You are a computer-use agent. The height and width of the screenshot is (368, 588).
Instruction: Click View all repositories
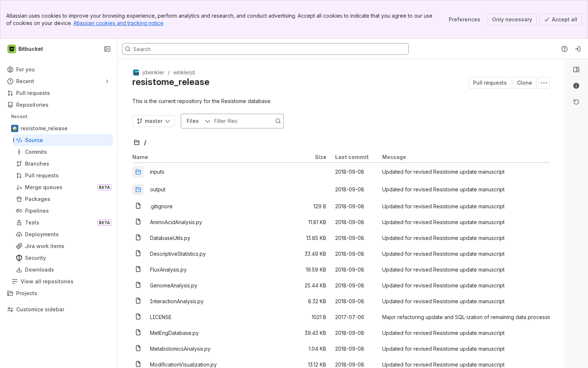(x=61, y=282)
